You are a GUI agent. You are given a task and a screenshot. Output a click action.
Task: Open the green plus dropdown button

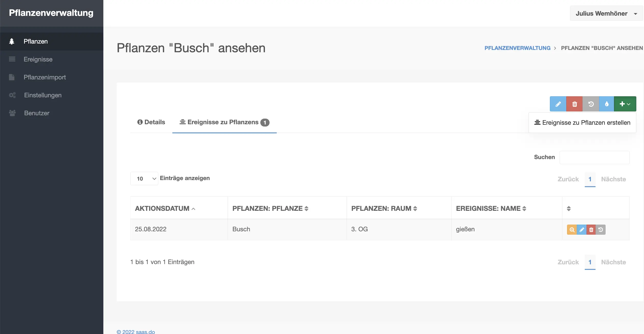(625, 104)
